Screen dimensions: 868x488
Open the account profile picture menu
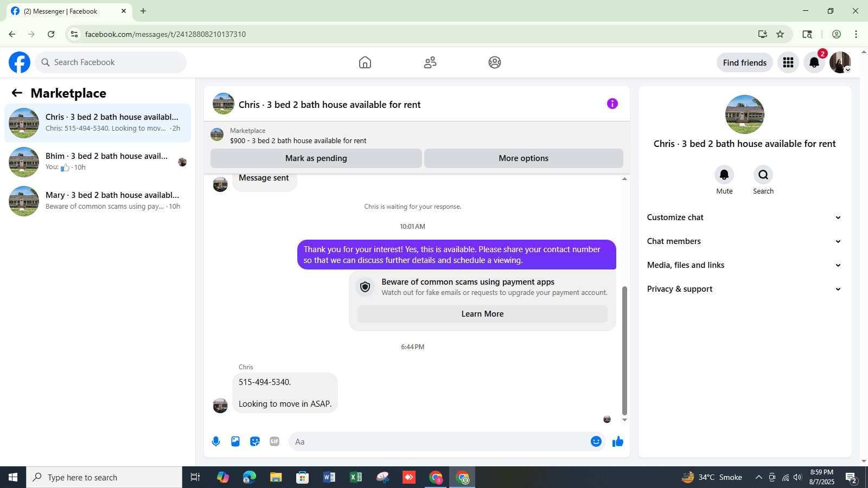tap(840, 62)
